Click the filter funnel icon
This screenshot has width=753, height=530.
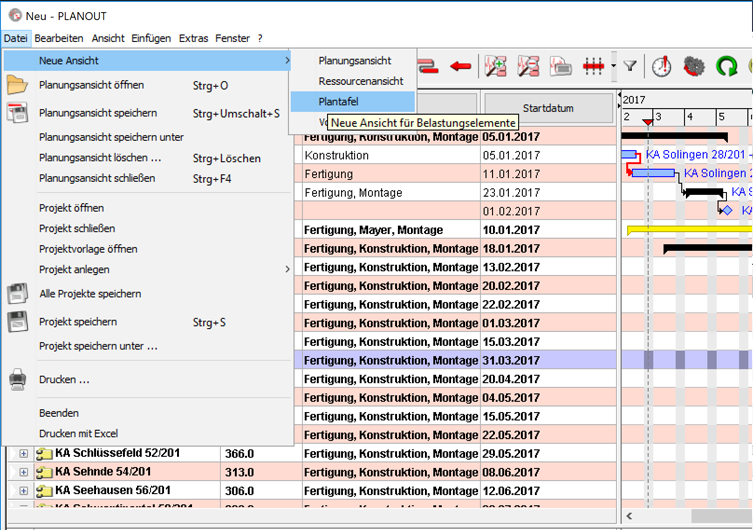(630, 66)
